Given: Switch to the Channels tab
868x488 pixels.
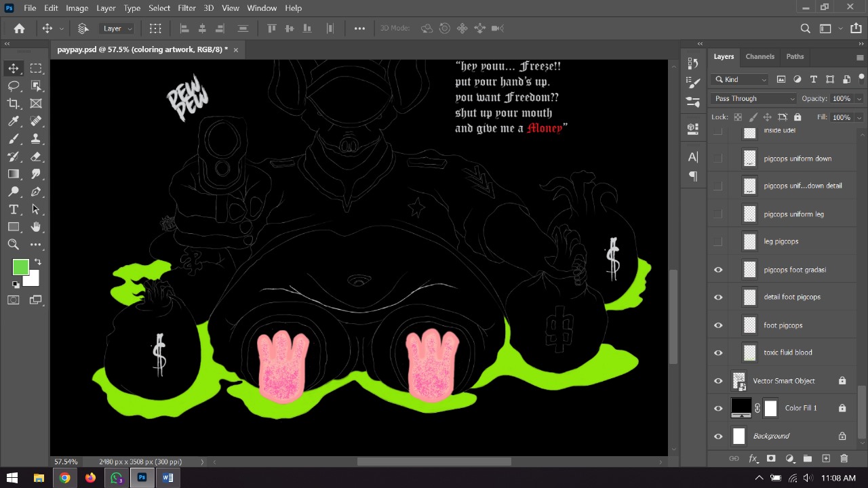Looking at the screenshot, I should tap(759, 57).
